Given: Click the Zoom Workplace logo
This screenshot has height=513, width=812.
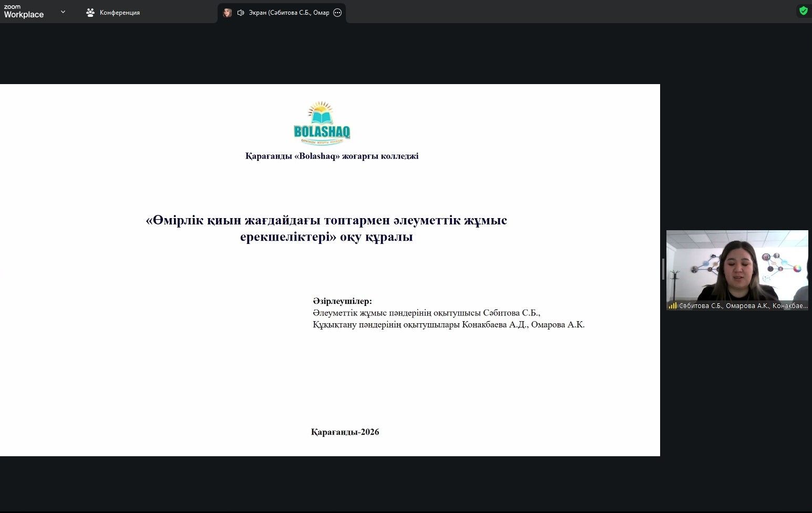Looking at the screenshot, I should pyautogui.click(x=24, y=12).
